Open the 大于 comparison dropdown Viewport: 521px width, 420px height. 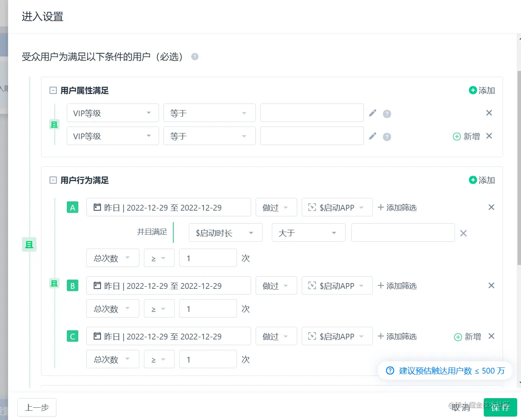tap(308, 233)
